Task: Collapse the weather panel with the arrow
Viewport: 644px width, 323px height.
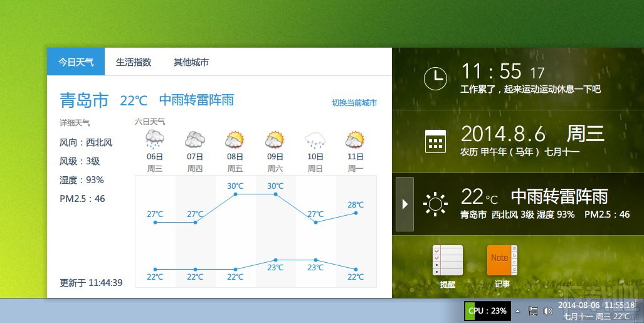Action: 404,204
